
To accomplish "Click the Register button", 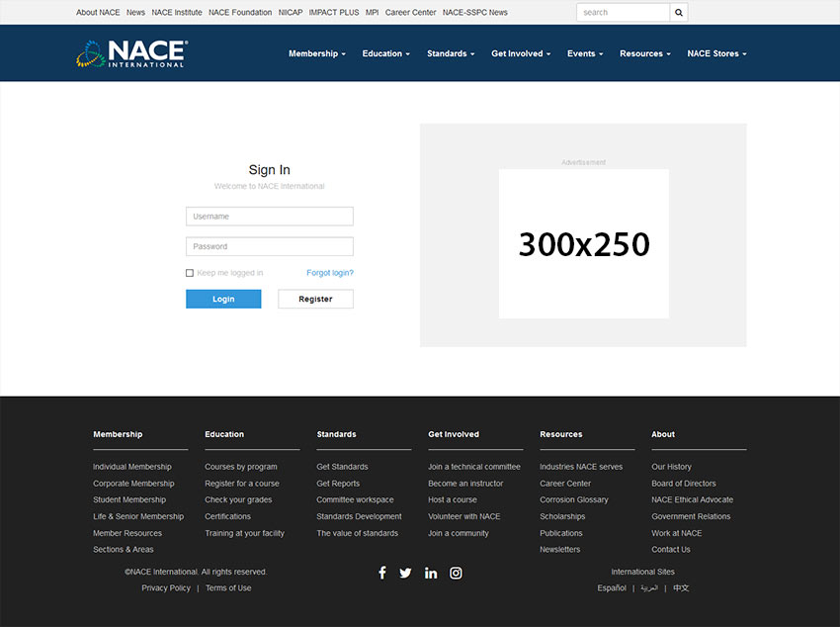I will pyautogui.click(x=315, y=299).
